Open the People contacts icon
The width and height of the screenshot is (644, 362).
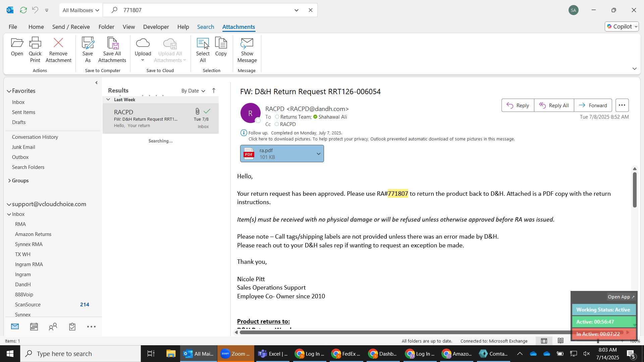click(x=53, y=326)
